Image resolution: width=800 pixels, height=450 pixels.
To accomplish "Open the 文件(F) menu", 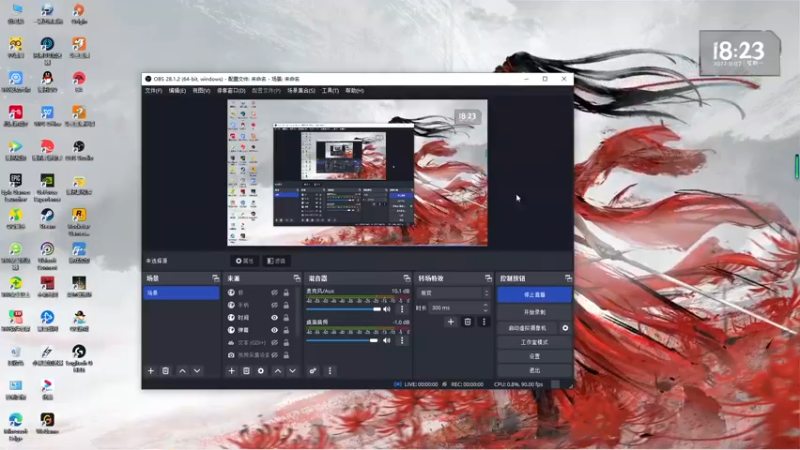I will [154, 91].
